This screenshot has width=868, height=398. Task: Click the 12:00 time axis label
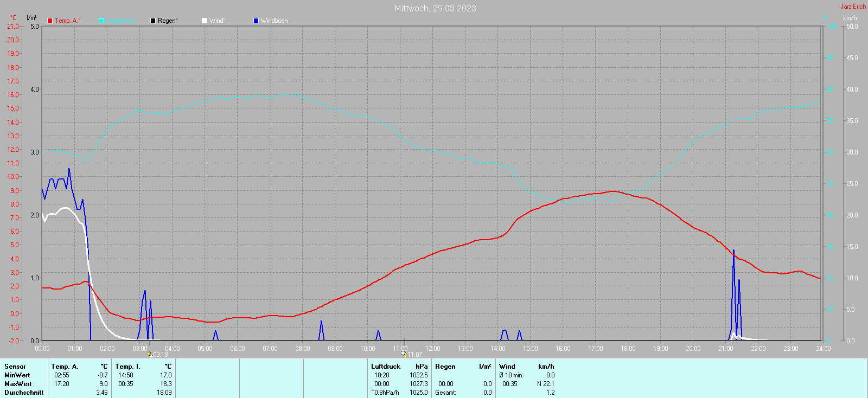click(433, 349)
